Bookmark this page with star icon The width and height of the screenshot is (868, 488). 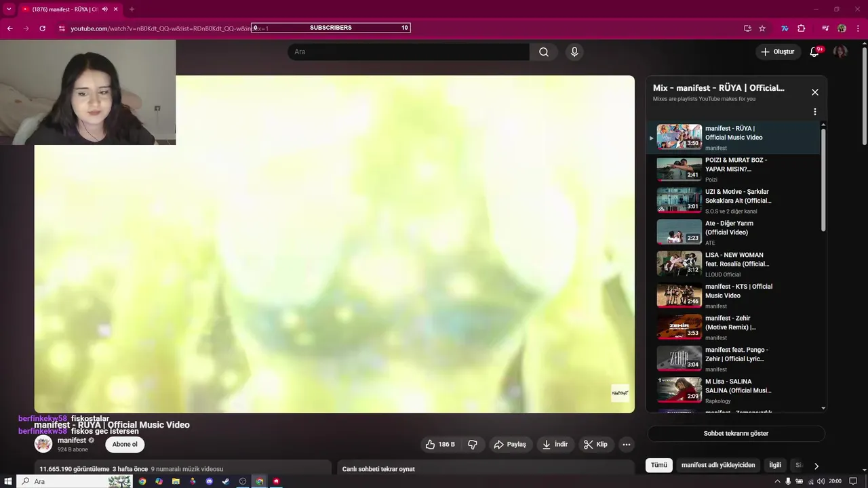pyautogui.click(x=762, y=28)
